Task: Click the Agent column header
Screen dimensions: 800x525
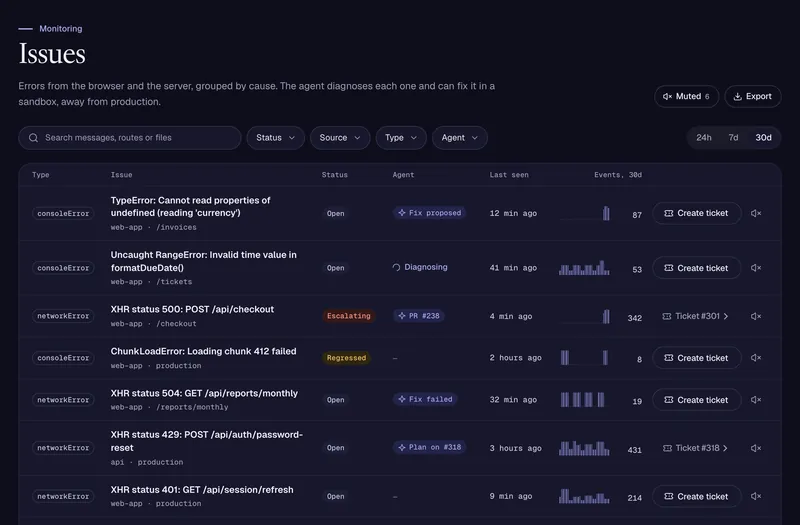Action: pos(403,175)
